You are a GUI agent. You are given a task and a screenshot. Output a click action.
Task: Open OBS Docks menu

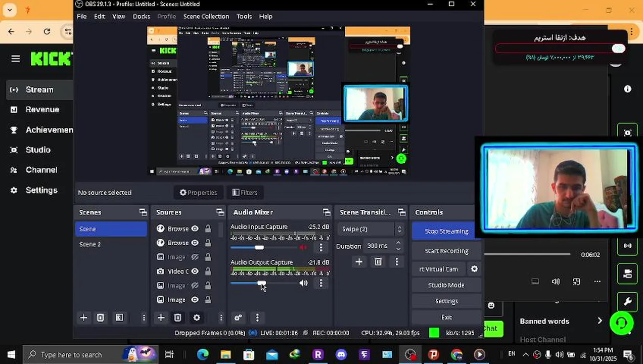141,16
